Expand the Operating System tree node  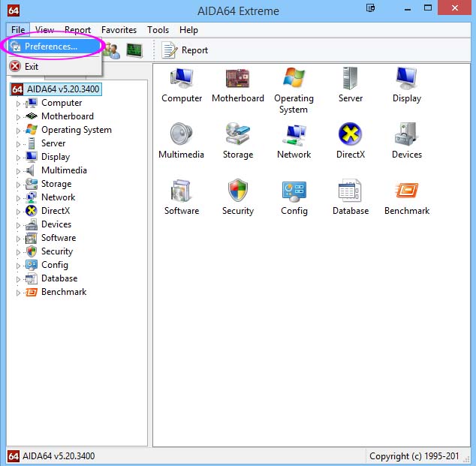click(18, 131)
